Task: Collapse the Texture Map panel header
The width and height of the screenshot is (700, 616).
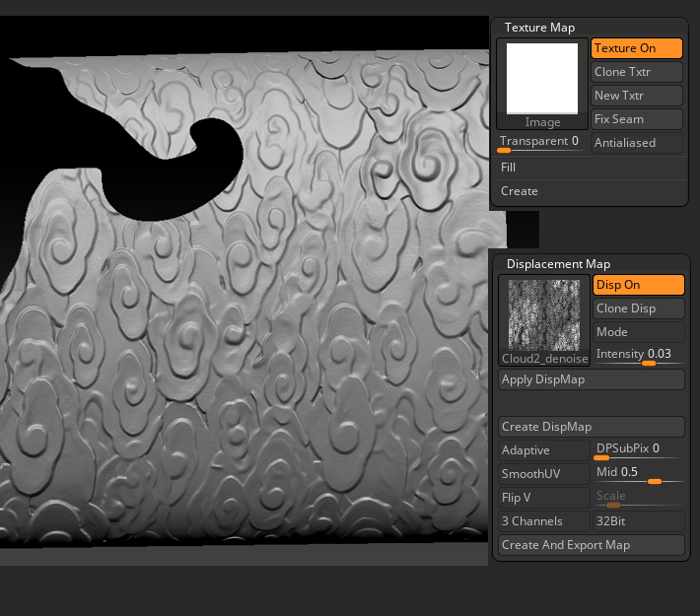Action: (x=539, y=28)
